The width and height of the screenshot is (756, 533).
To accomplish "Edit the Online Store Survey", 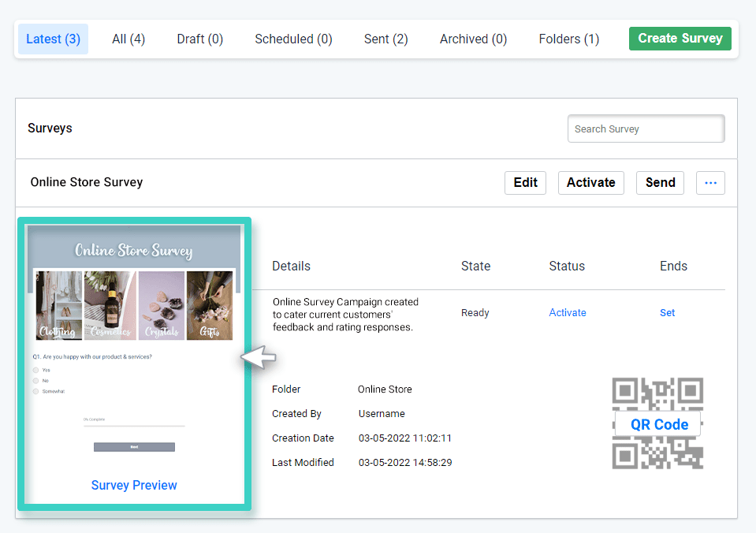I will [x=524, y=182].
